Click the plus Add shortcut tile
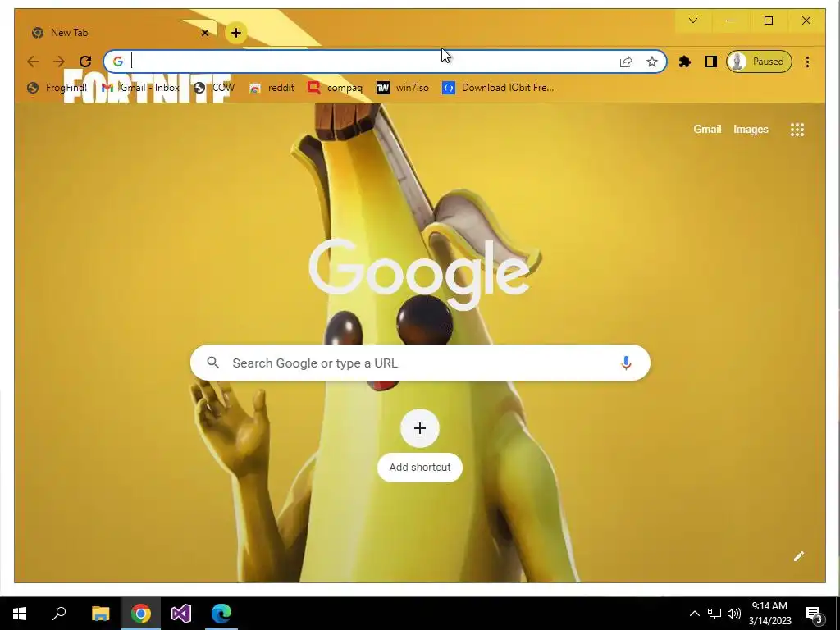 [420, 428]
